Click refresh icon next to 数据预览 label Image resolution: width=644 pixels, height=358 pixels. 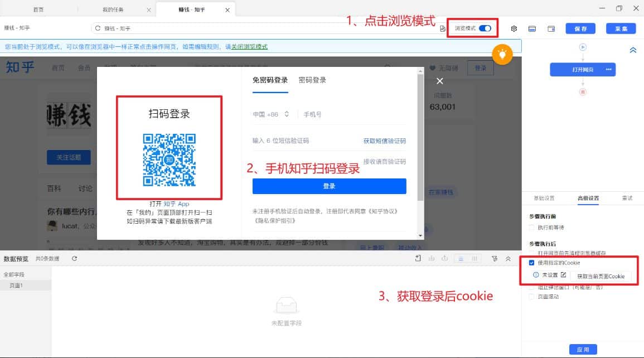pos(75,258)
